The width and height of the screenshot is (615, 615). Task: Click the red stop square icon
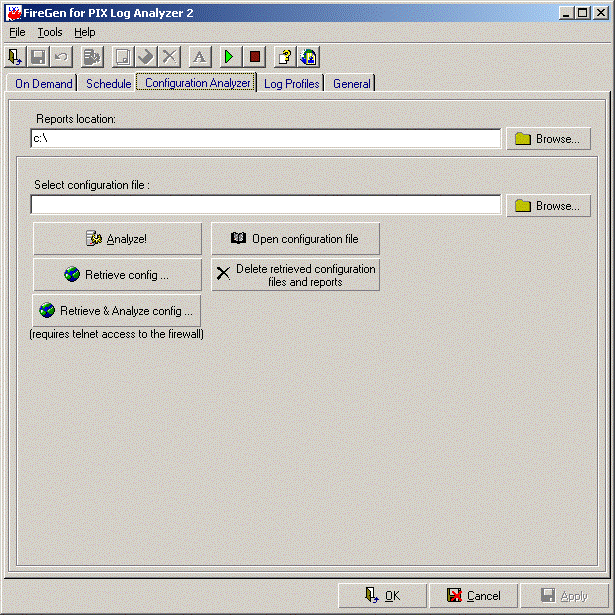coord(254,57)
